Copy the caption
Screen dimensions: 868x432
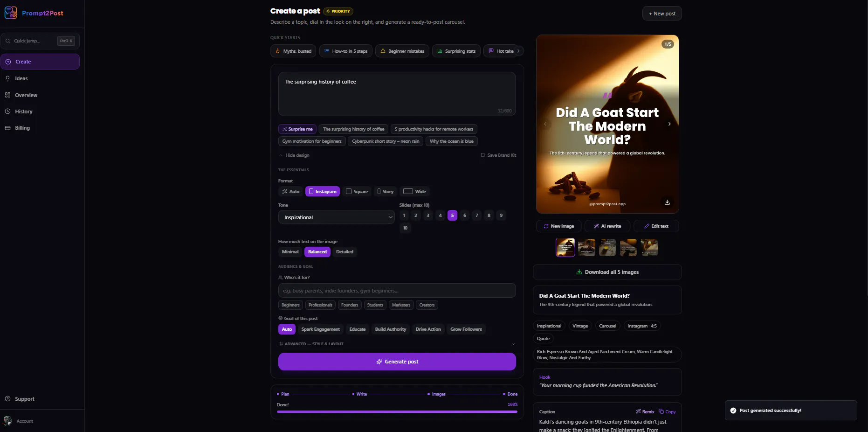[x=667, y=412]
